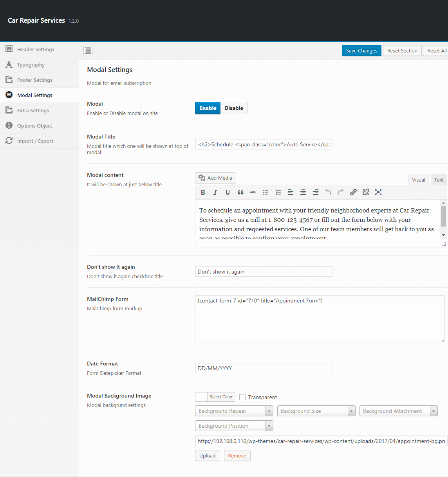Open the color picker via Select Color
This screenshot has height=477, width=448.
[x=221, y=397]
